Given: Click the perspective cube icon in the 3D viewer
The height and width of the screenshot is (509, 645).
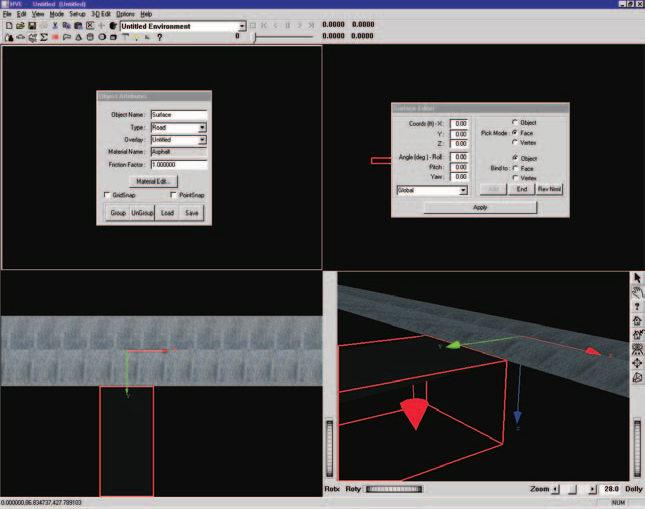Looking at the screenshot, I should pyautogui.click(x=637, y=377).
